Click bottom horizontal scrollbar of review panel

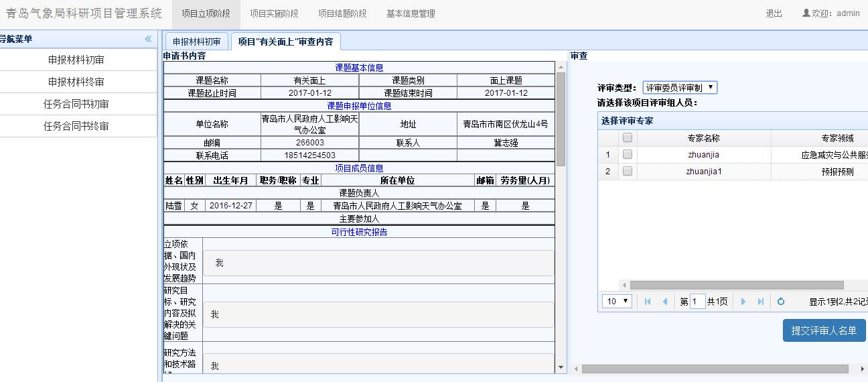pyautogui.click(x=715, y=369)
